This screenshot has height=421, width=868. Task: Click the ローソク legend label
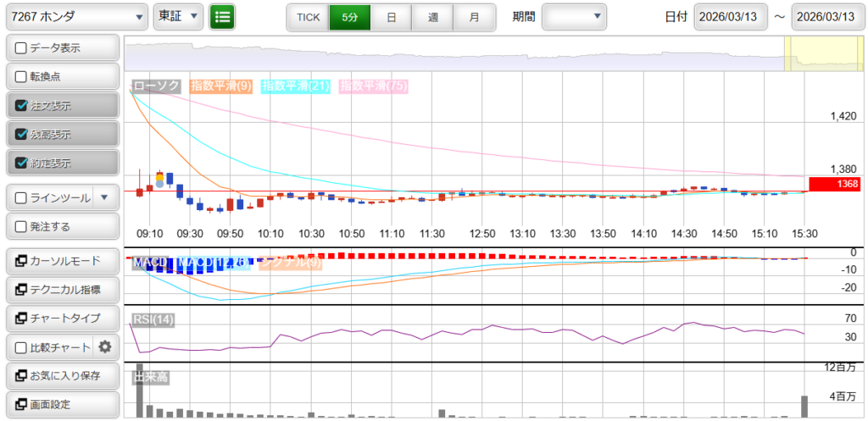(157, 86)
